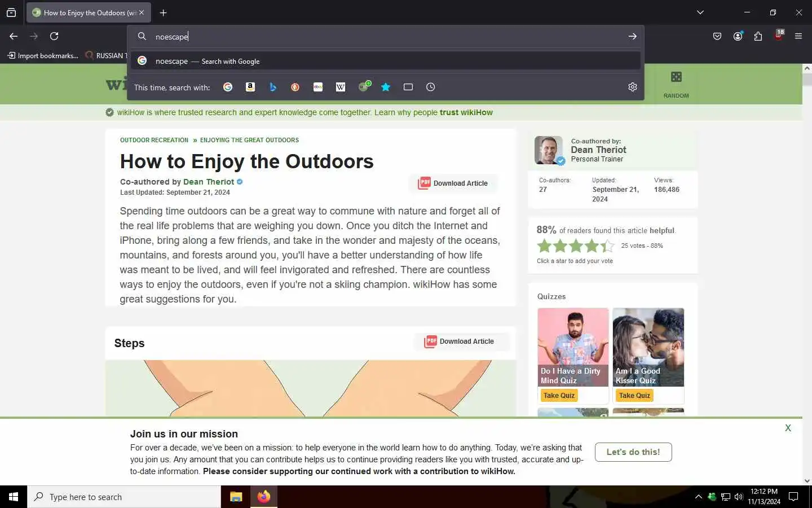The height and width of the screenshot is (508, 812).
Task: Open volume control in system tray
Action: [739, 497]
